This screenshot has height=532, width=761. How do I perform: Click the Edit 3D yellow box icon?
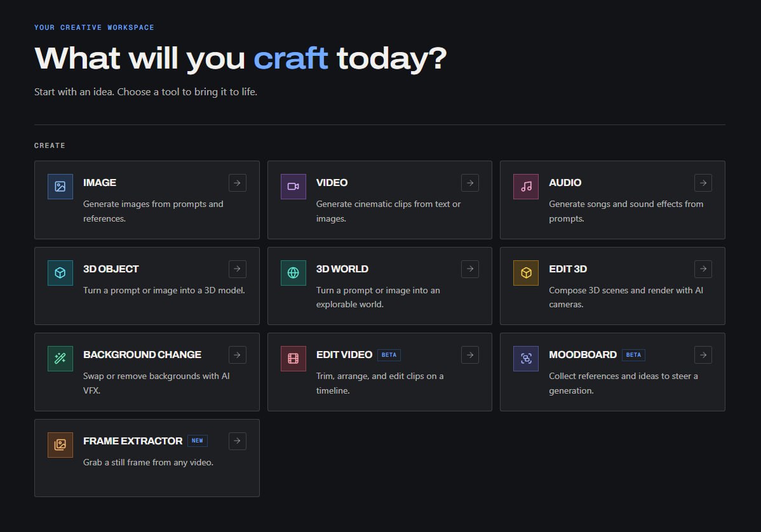pyautogui.click(x=526, y=273)
